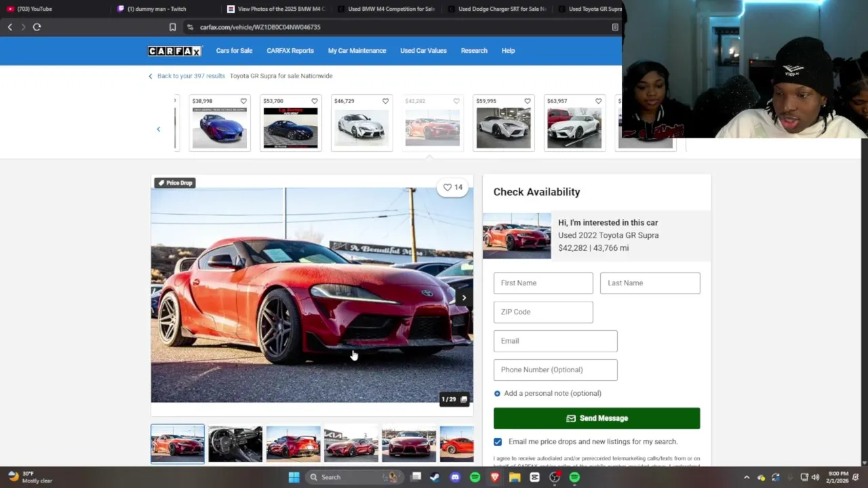The image size is (868, 488).
Task: Switch to Used BMW M4 Competition tab
Action: 387,9
